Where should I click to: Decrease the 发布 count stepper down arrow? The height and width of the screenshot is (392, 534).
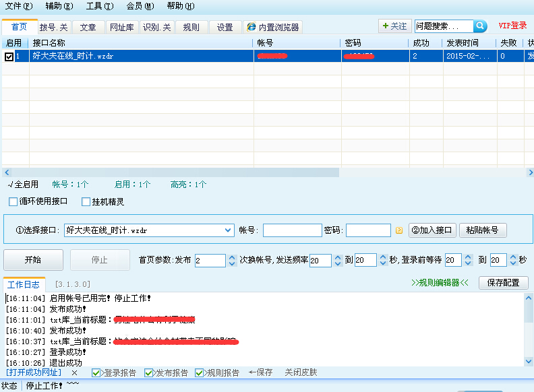click(x=232, y=264)
